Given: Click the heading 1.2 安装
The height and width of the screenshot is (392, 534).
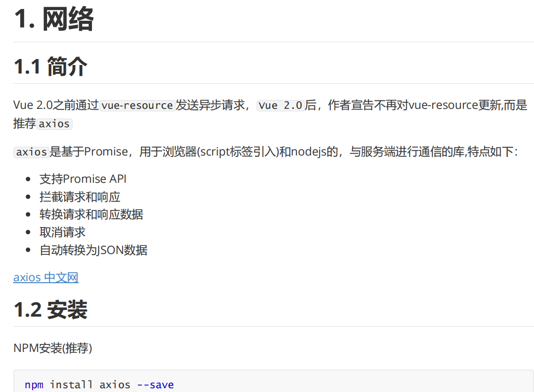Looking at the screenshot, I should tap(51, 310).
